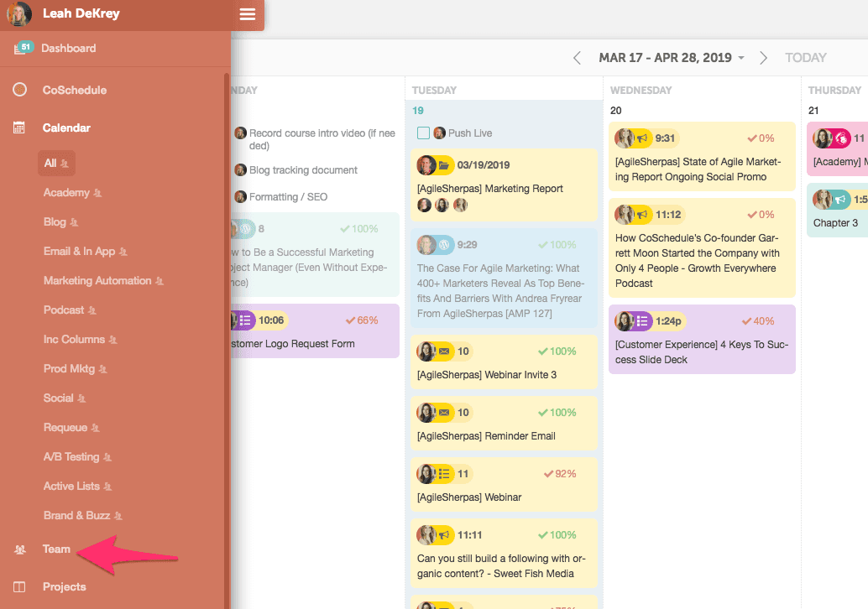Click the sidebar vertical scrollbar

click(227, 341)
